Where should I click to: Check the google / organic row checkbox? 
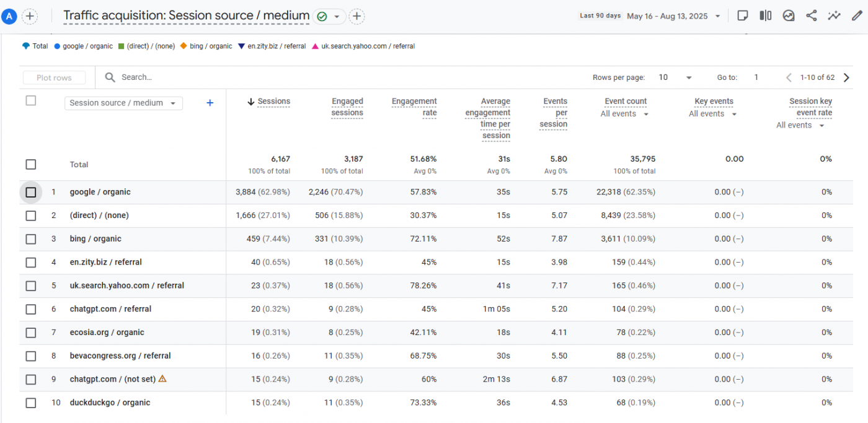tap(31, 192)
